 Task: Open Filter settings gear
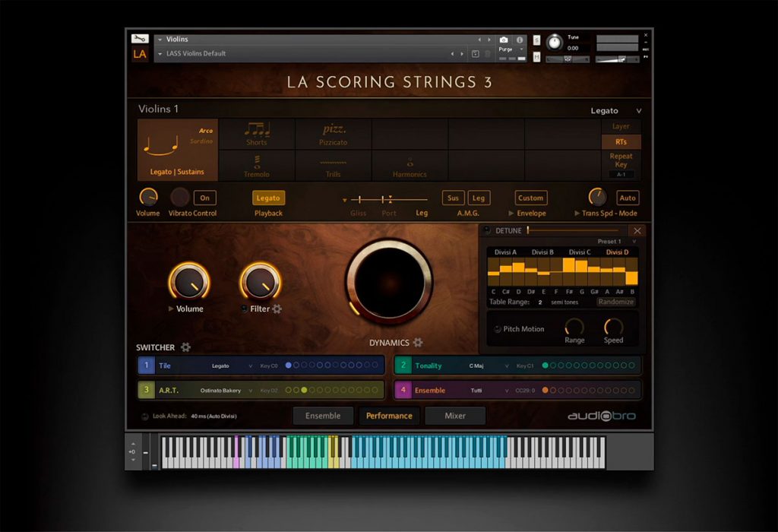click(277, 309)
